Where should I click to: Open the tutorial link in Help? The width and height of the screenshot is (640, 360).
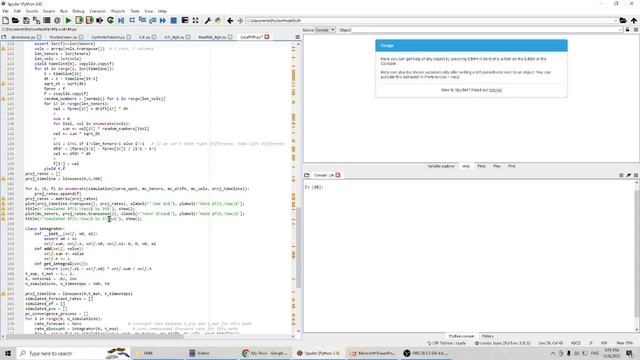pos(495,90)
